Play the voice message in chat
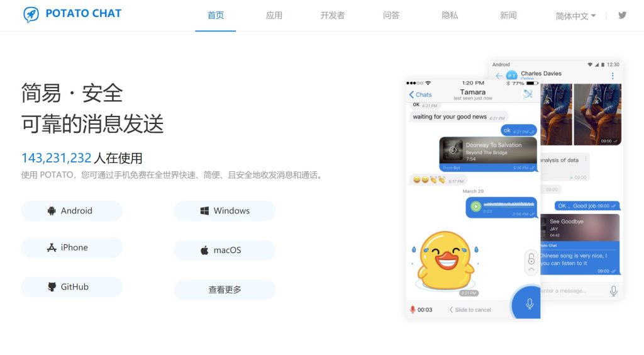The image size is (644, 355). click(x=475, y=206)
